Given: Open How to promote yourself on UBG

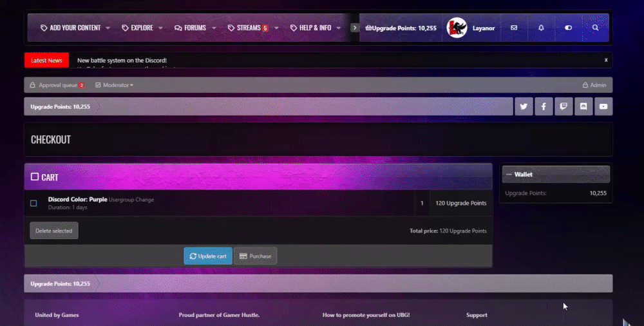Looking at the screenshot, I should tap(366, 315).
